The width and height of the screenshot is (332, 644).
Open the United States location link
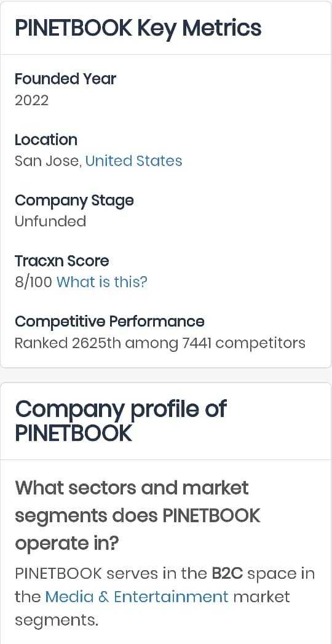pyautogui.click(x=134, y=161)
